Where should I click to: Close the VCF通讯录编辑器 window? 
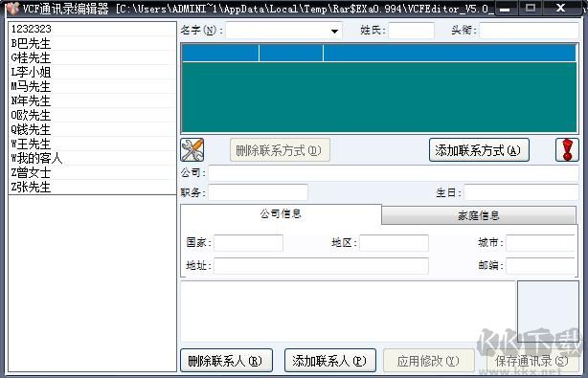(x=560, y=8)
